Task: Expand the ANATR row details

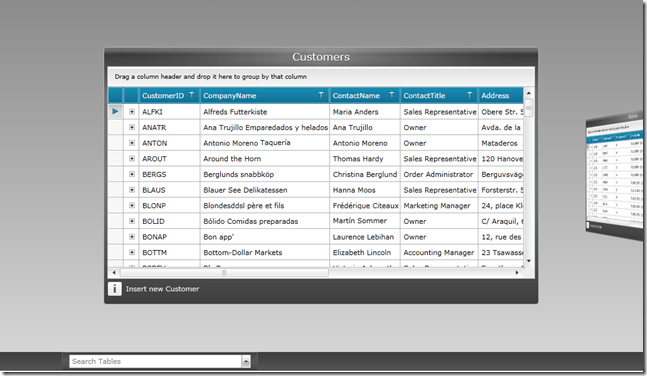Action: (x=132, y=127)
